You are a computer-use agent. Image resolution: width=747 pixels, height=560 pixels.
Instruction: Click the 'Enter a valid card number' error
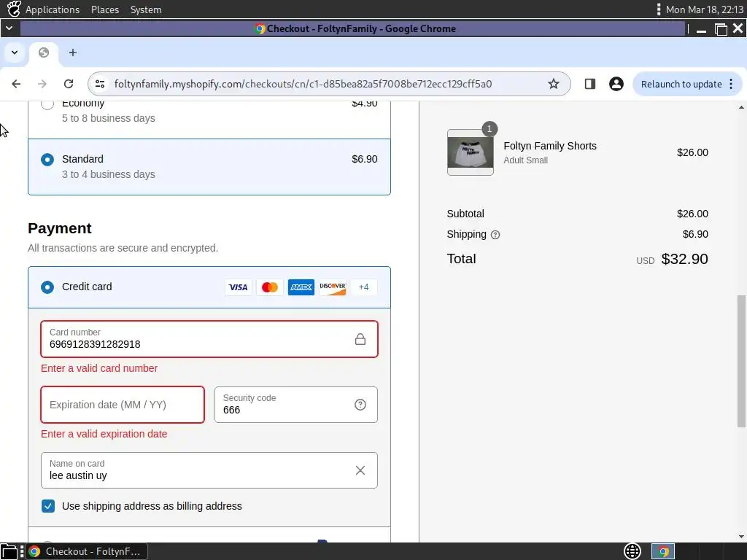[x=99, y=368]
